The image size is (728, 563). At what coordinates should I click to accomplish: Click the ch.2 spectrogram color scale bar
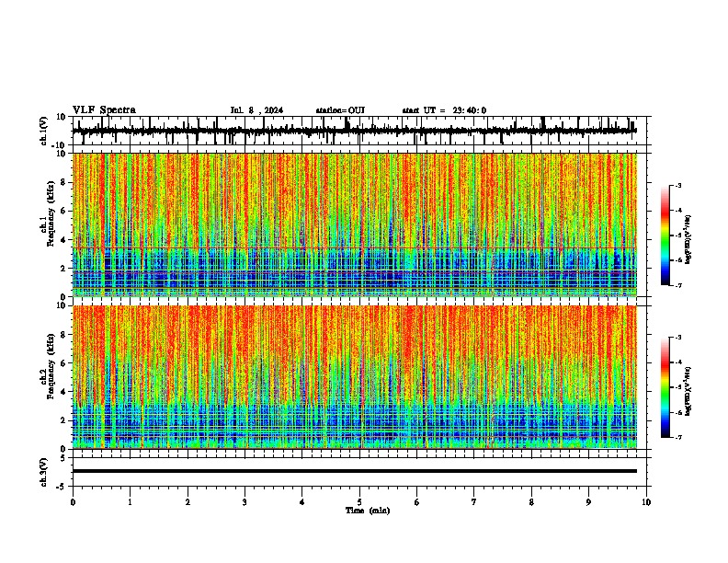[x=665, y=387]
